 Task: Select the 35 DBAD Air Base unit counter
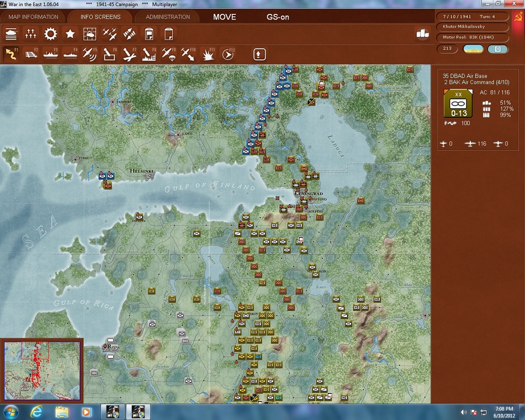point(458,103)
